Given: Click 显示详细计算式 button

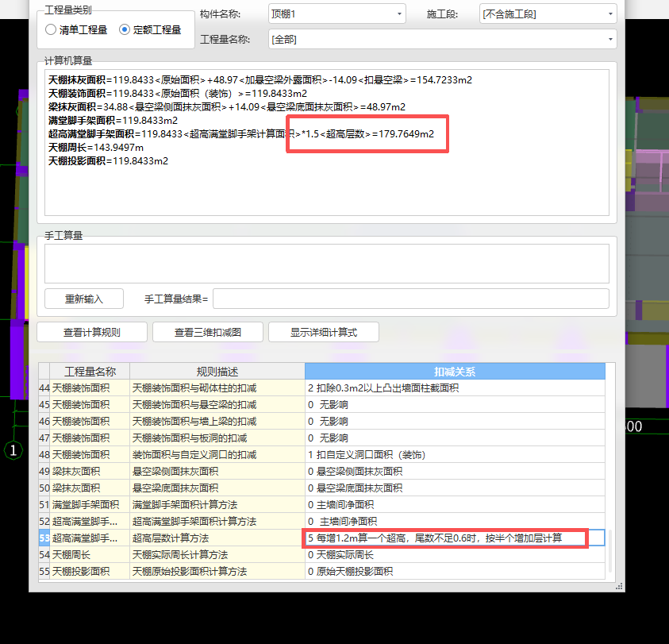Looking at the screenshot, I should click(x=324, y=331).
